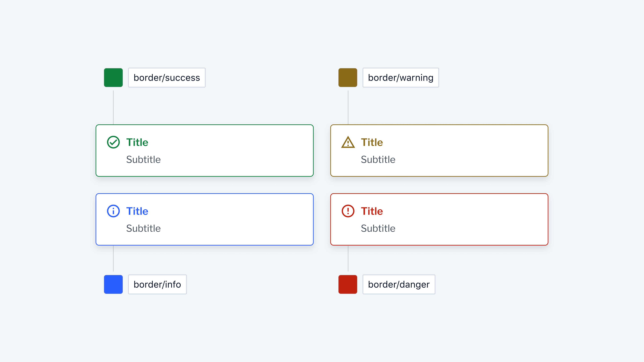This screenshot has height=362, width=644.
Task: Select the warning alert Title text
Action: [372, 142]
